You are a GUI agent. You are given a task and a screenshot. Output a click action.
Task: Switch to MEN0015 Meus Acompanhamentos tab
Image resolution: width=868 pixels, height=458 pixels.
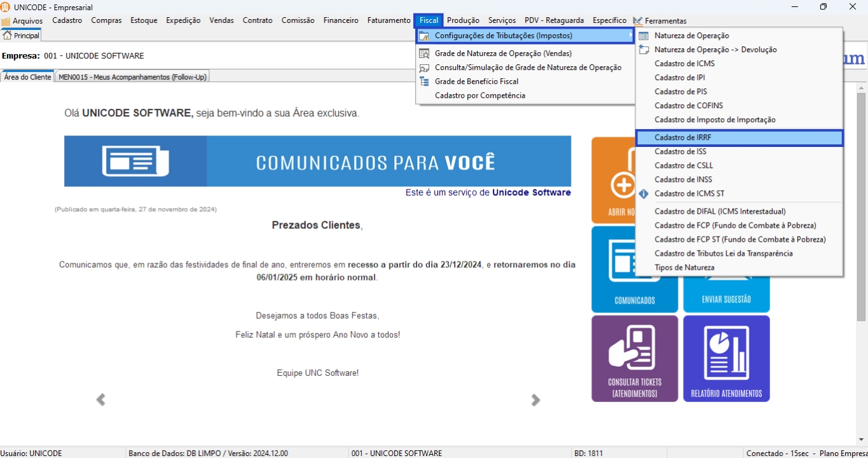point(132,77)
